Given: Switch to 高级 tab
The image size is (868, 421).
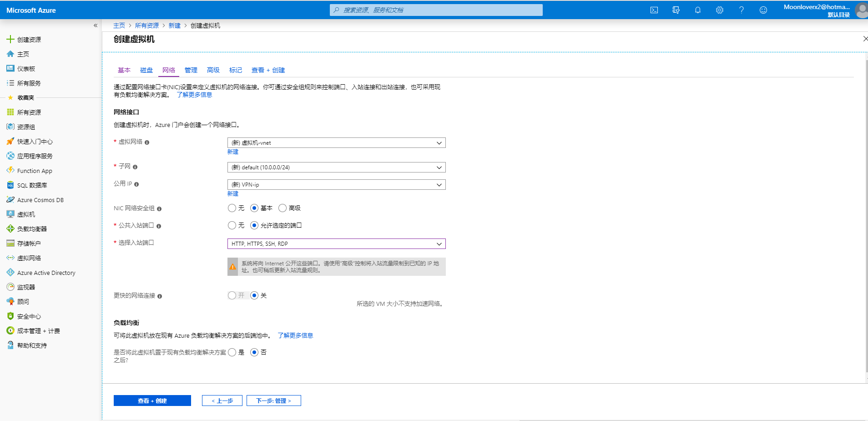Looking at the screenshot, I should point(213,70).
